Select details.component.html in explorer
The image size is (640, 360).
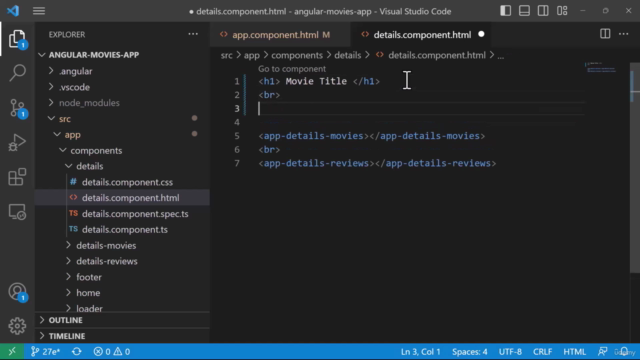click(122, 198)
